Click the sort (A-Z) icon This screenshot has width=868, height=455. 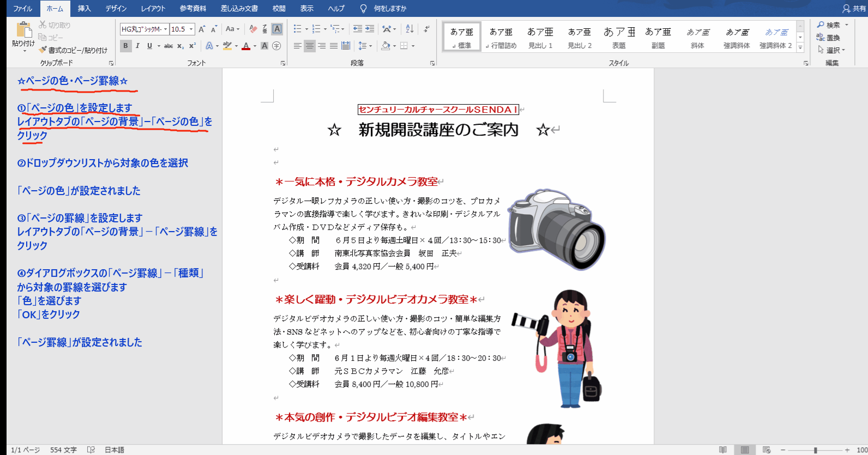click(409, 29)
